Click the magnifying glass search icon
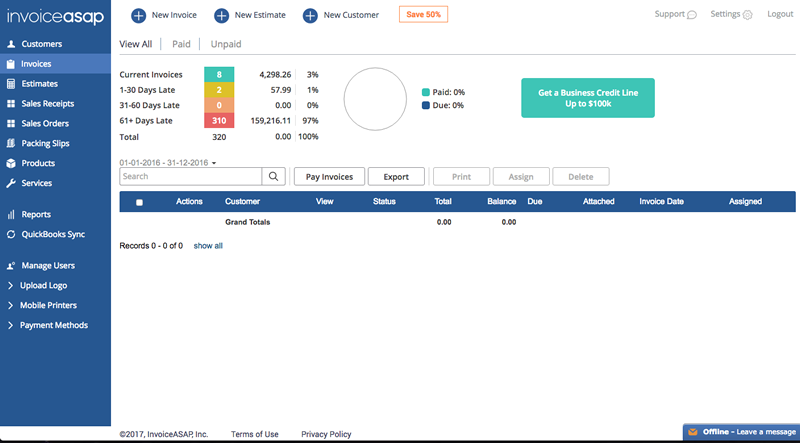Image resolution: width=800 pixels, height=443 pixels. pos(273,176)
